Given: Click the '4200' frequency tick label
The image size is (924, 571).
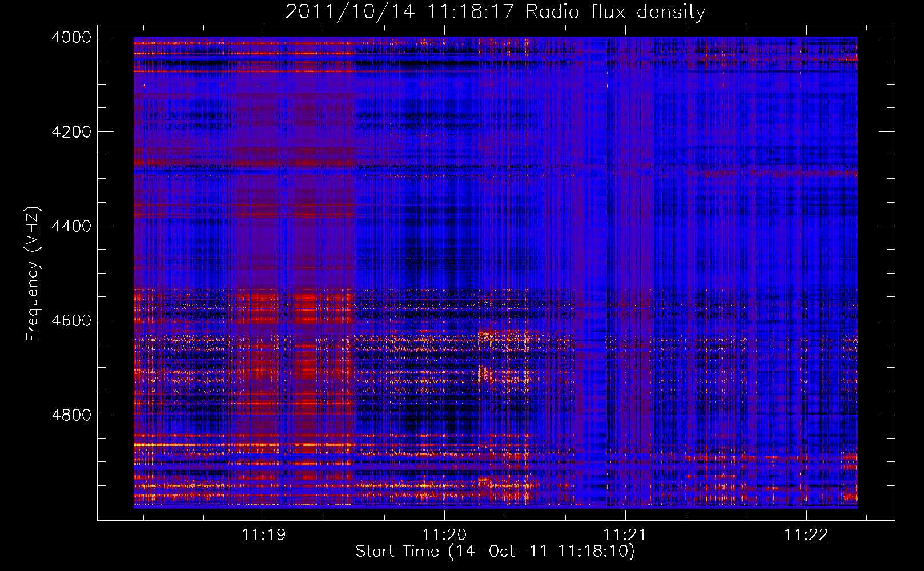Looking at the screenshot, I should click(x=71, y=132).
